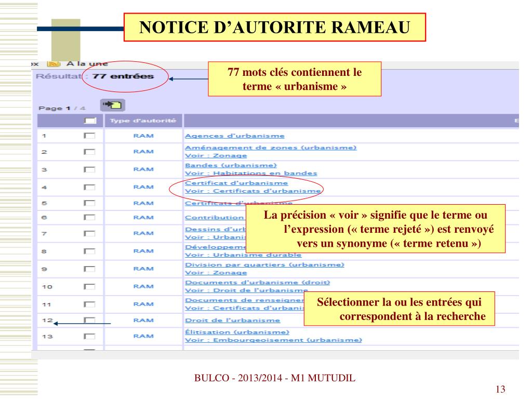Screen dimensions: 532x399
Task: Tick the checkbox on row 10 Documents d'urbanisme
Action: (89, 287)
